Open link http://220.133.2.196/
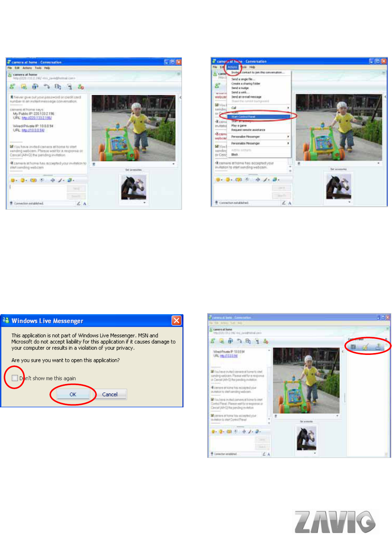 [37, 118]
